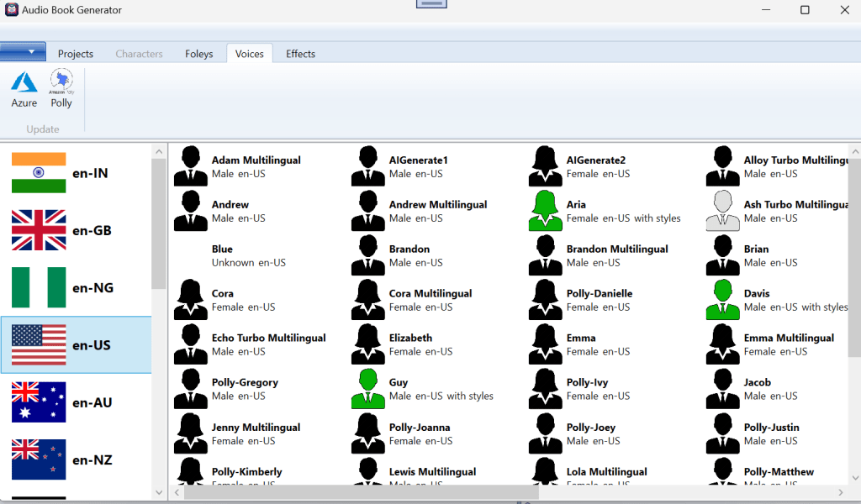Click the locale list scroll down arrow
The width and height of the screenshot is (861, 504).
pos(159,493)
